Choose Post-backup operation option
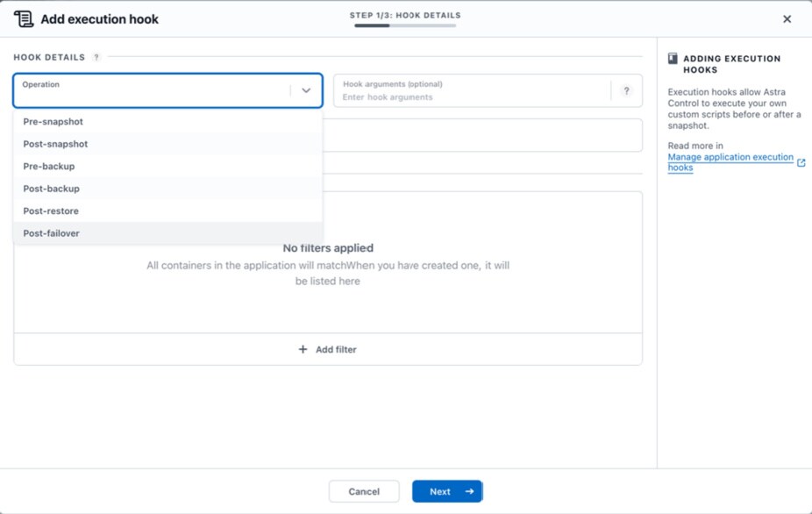The width and height of the screenshot is (812, 514). point(51,189)
